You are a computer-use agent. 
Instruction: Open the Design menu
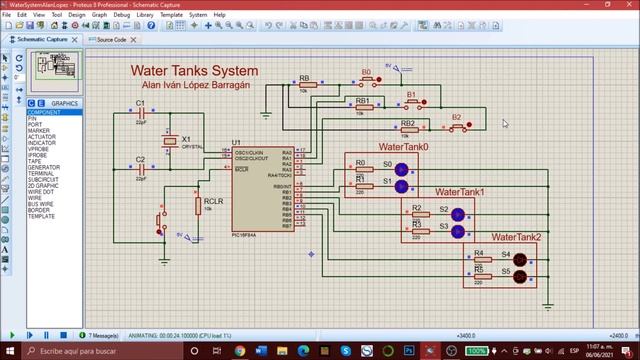point(77,15)
